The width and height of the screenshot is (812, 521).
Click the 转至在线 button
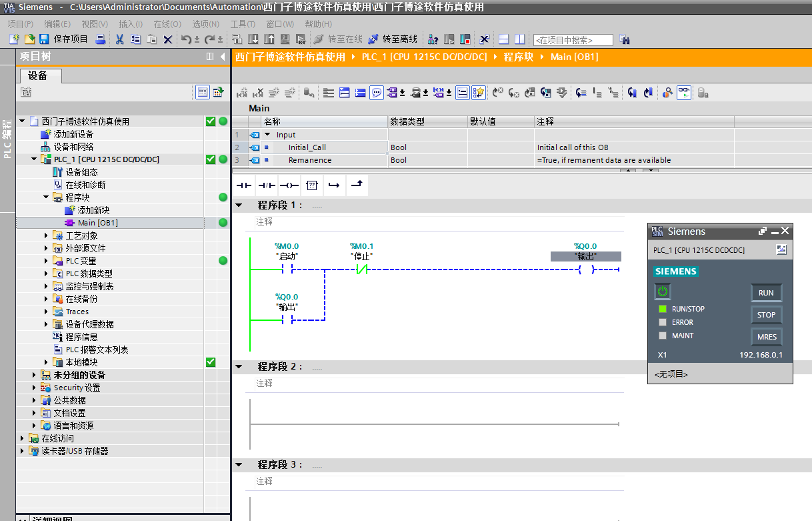tap(338, 39)
